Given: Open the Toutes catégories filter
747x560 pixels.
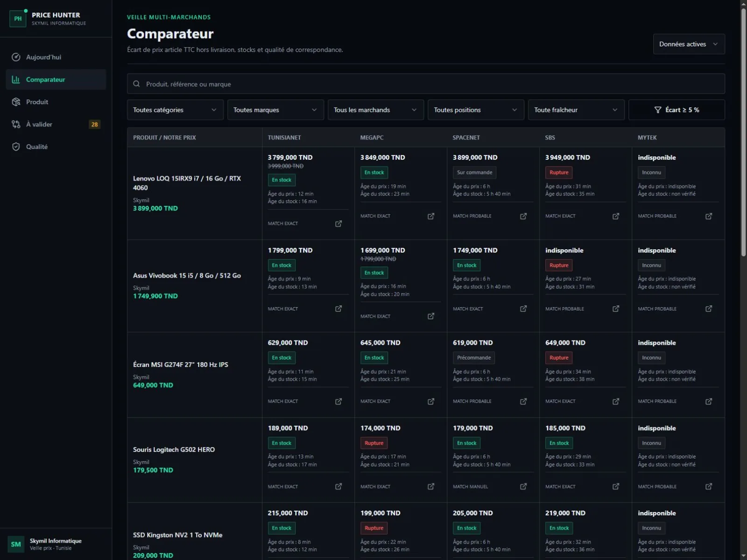Looking at the screenshot, I should [x=175, y=110].
